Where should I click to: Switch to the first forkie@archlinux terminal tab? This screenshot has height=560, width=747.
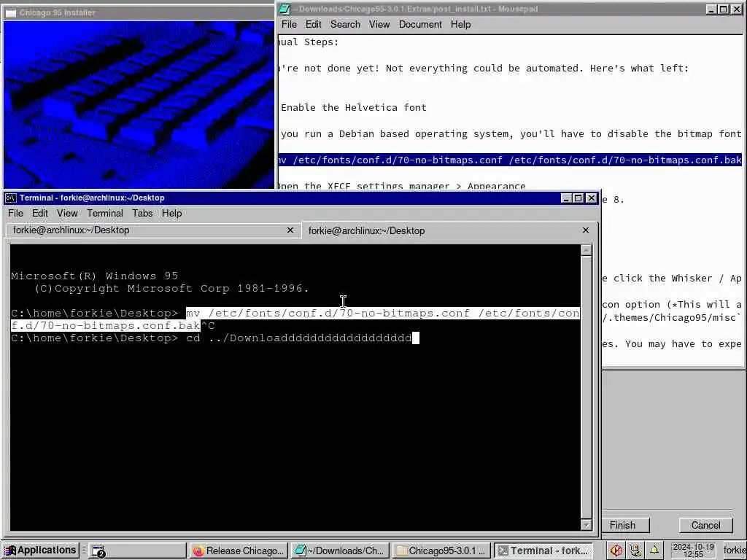coord(153,230)
